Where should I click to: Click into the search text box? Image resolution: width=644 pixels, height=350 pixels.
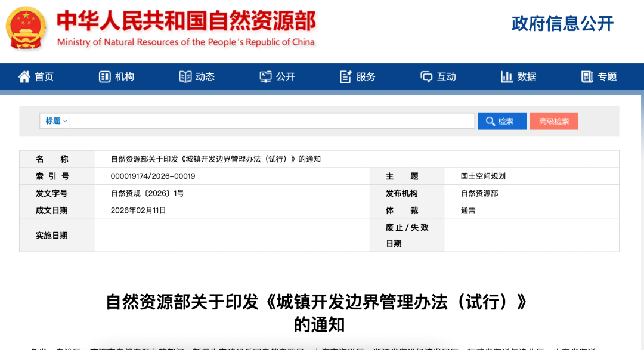tap(271, 121)
